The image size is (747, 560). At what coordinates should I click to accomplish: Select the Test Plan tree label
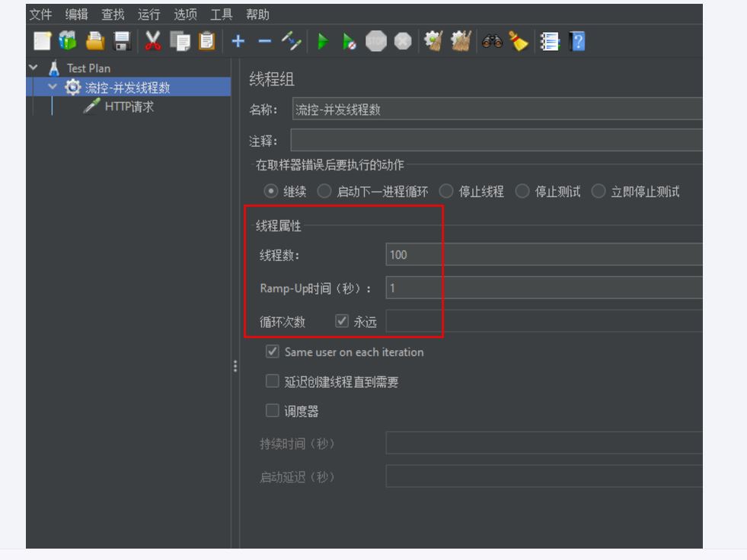pyautogui.click(x=88, y=68)
